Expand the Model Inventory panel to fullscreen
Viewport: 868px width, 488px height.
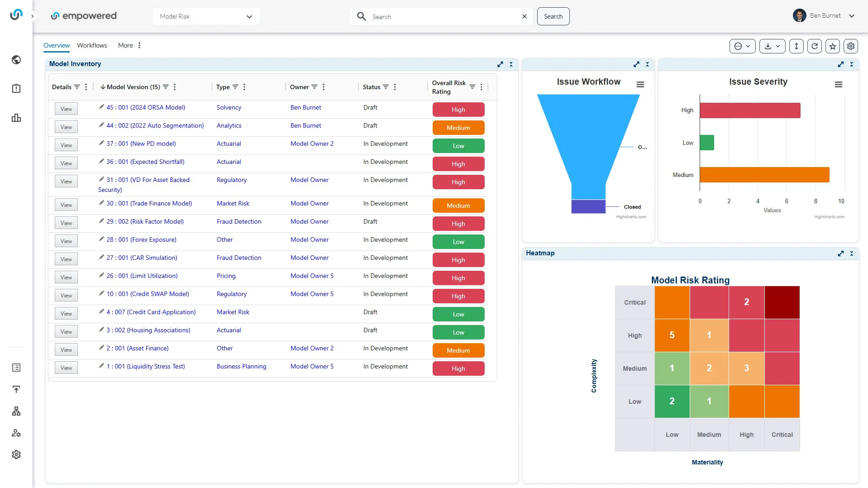[500, 64]
